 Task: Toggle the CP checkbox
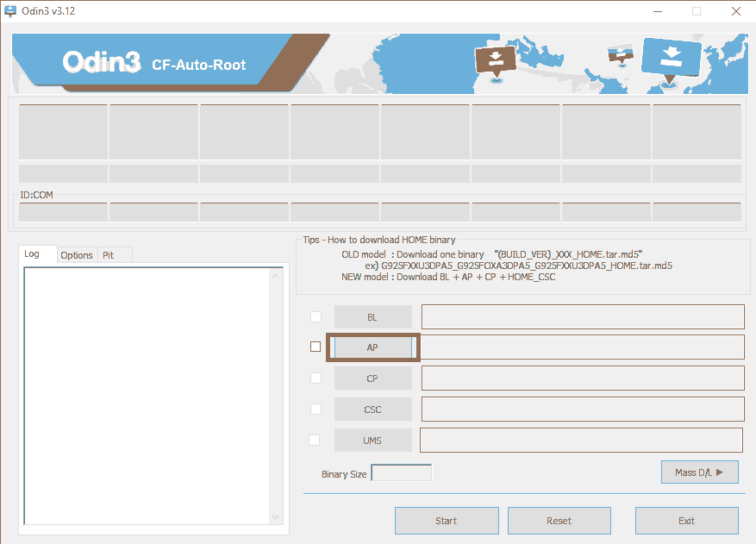[x=316, y=378]
